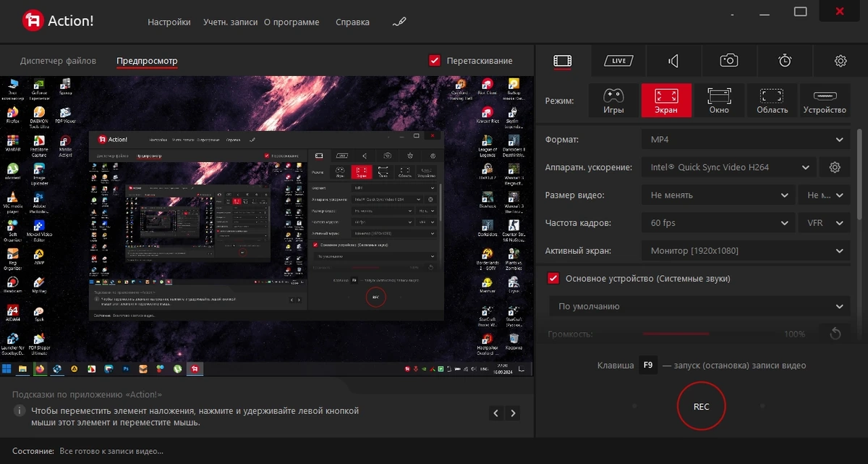Switch to the Диспетчер файлов tab
The height and width of the screenshot is (464, 868).
click(x=58, y=61)
